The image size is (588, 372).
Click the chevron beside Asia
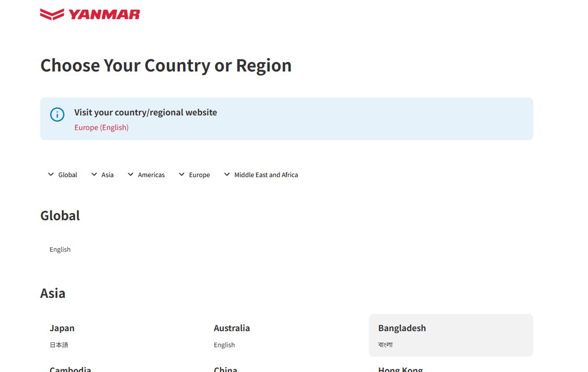(94, 175)
